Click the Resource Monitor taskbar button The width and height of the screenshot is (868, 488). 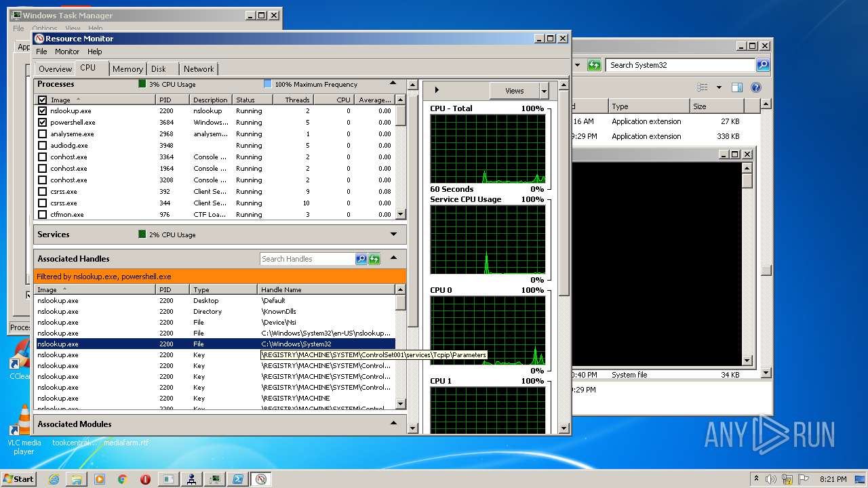point(260,479)
